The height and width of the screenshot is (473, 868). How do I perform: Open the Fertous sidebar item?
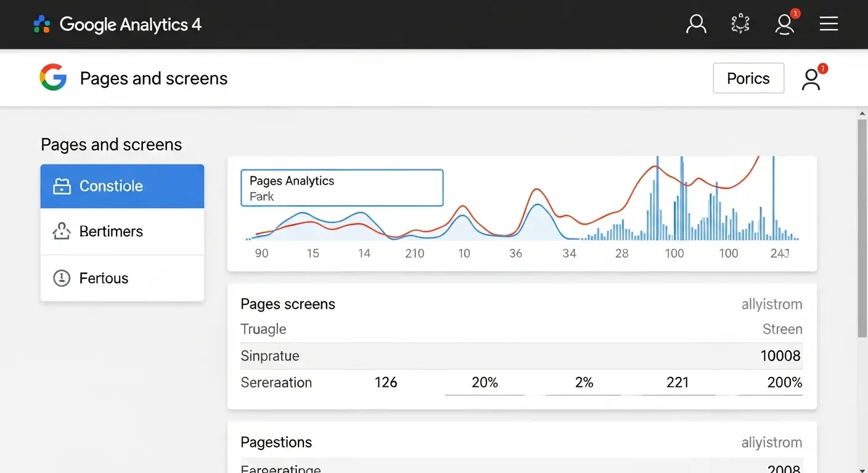point(122,278)
